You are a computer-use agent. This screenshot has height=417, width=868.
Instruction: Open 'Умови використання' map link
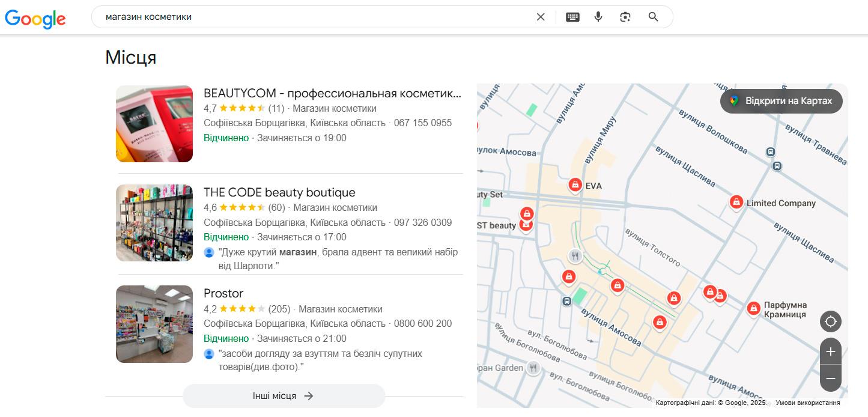click(807, 403)
